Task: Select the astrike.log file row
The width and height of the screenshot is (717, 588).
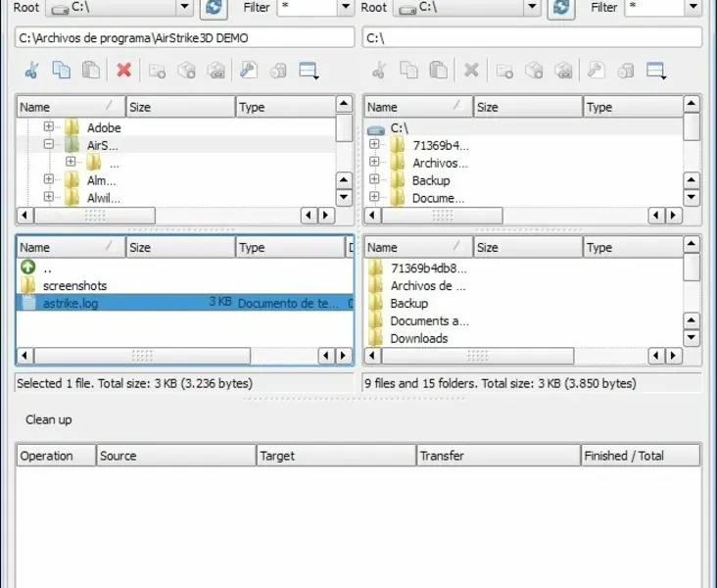Action: pos(185,303)
